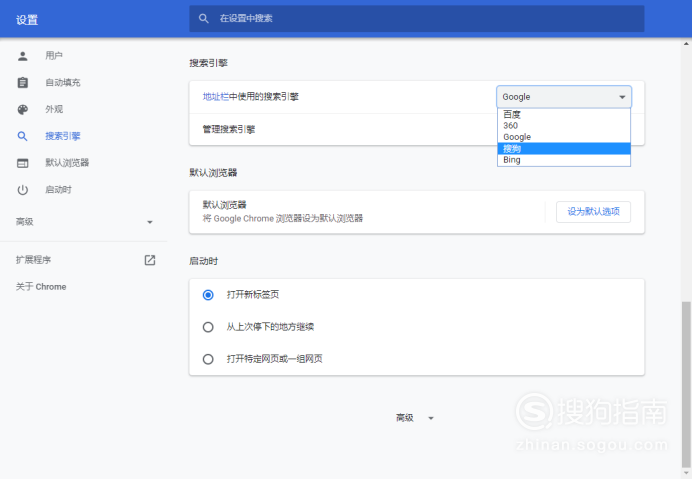The image size is (692, 479).
Task: Collapse the Google search engine combo box
Action: pos(564,97)
